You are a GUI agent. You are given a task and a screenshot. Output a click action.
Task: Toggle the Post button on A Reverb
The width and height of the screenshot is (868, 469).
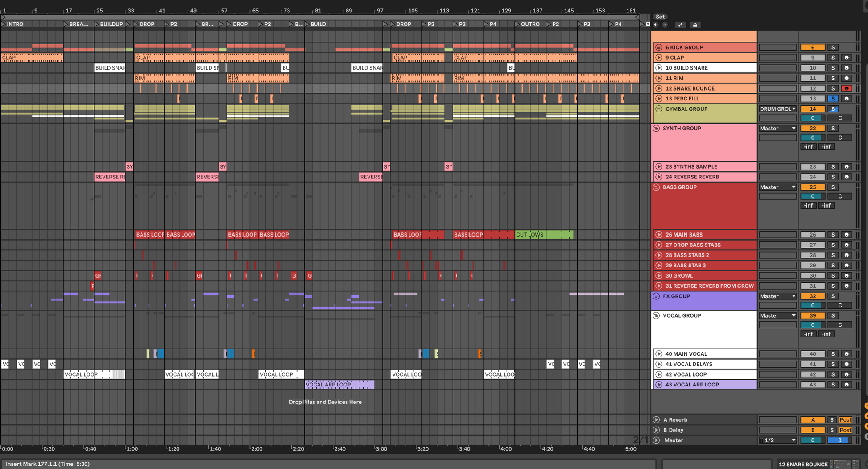pos(845,420)
